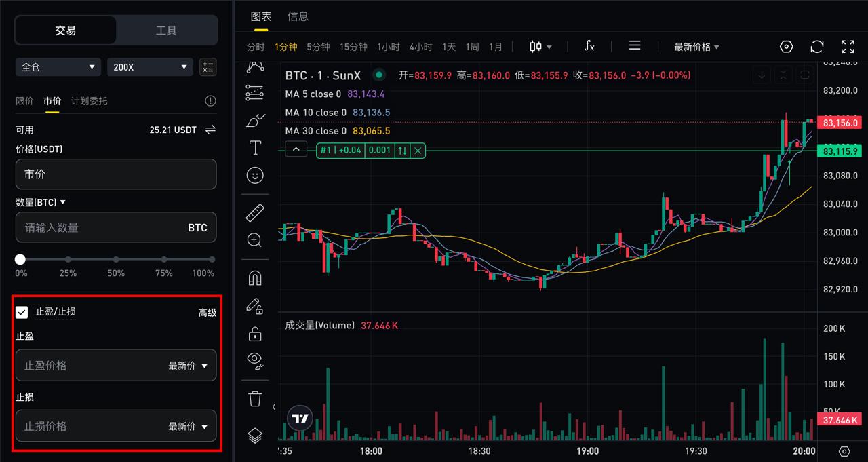Reverse position #1 using the arrows icon
This screenshot has height=462, width=868.
(403, 150)
